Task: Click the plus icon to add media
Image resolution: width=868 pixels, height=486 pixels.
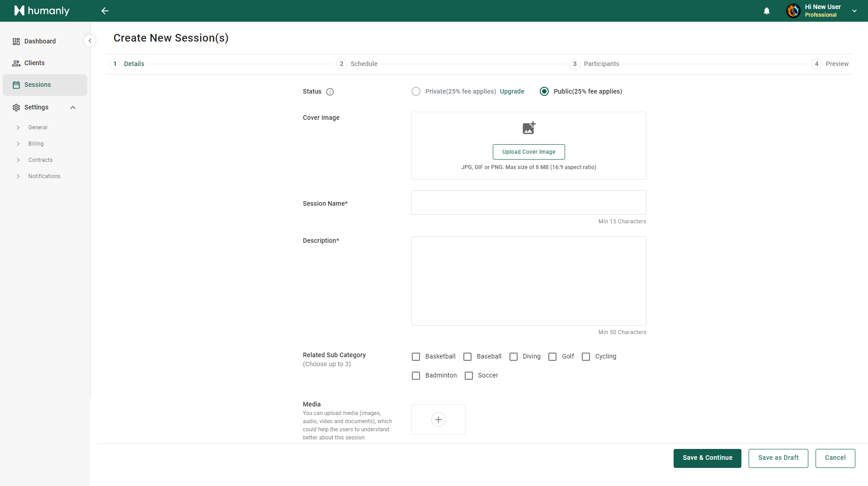Action: click(x=439, y=420)
